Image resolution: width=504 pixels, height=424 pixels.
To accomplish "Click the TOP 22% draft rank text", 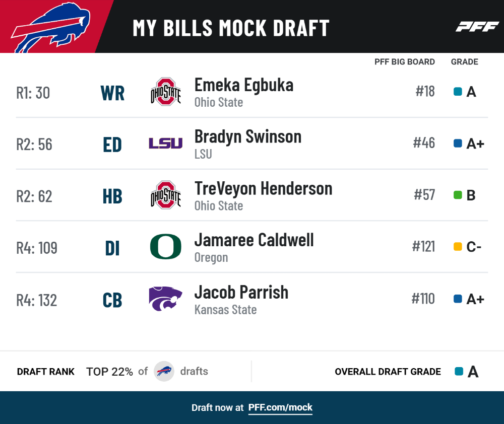I will coord(109,372).
